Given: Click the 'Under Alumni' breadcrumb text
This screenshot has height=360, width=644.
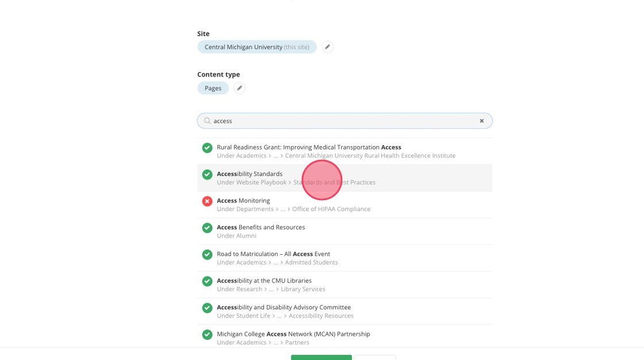Looking at the screenshot, I should click(x=236, y=236).
